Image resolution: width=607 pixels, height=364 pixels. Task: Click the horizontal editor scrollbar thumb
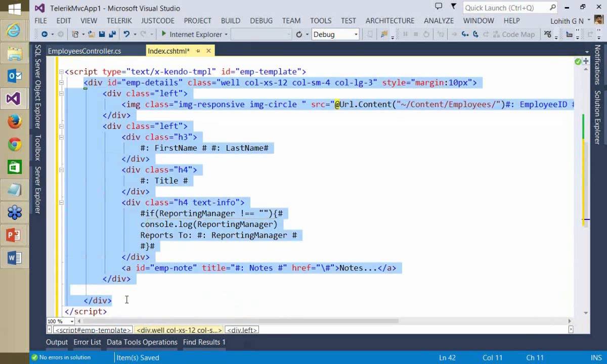pyautogui.click(x=241, y=321)
